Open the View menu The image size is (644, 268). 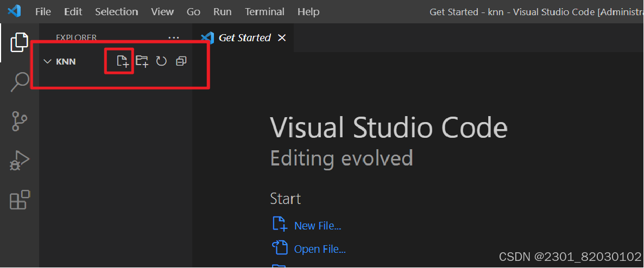pyautogui.click(x=162, y=11)
